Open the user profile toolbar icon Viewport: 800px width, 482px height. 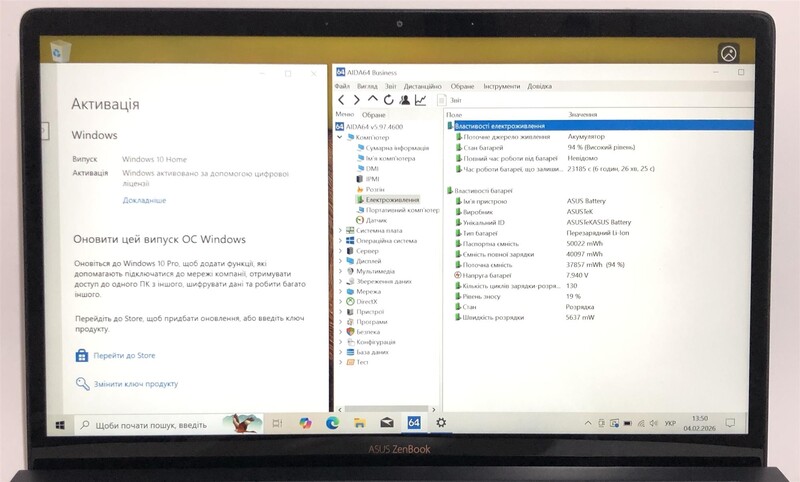click(x=404, y=100)
